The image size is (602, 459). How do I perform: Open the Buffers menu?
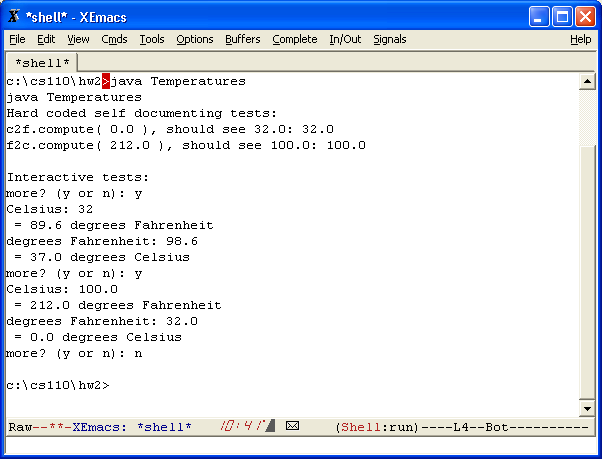pyautogui.click(x=243, y=39)
